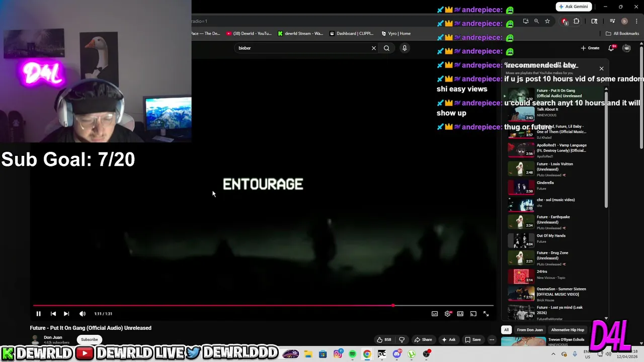Screen dimensions: 644x362
Task: Dislike the video with thumbs down
Action: [x=401, y=339]
